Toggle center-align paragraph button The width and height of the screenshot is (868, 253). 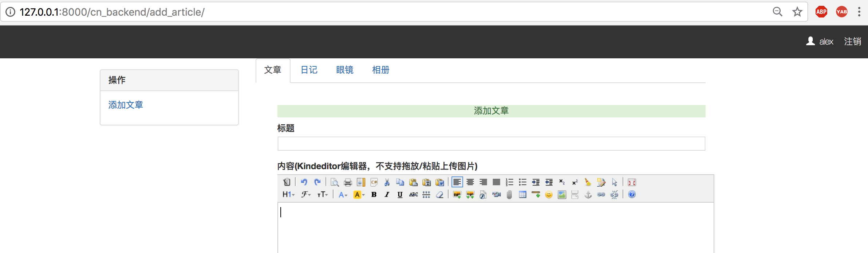pyautogui.click(x=470, y=182)
